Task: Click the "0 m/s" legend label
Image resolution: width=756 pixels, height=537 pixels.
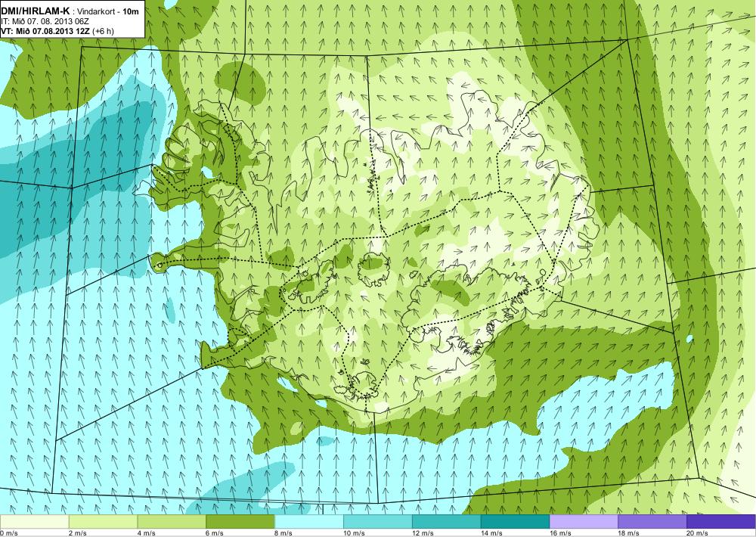Action: [8, 533]
